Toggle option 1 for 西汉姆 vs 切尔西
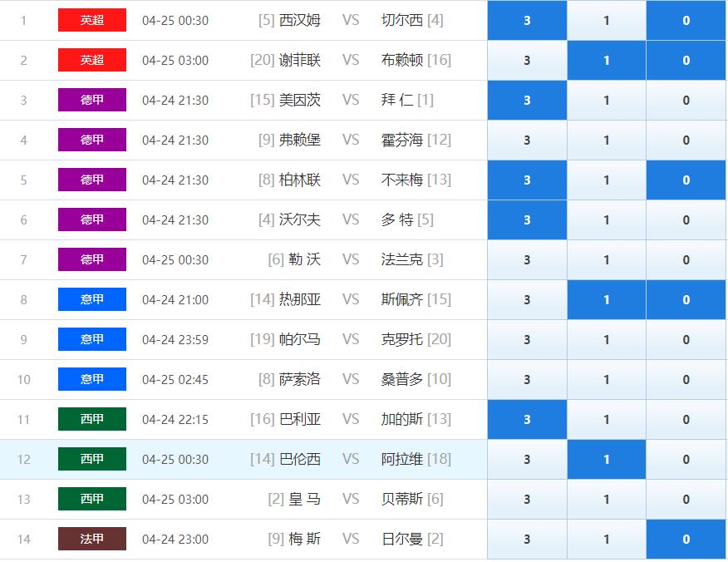728x562 pixels. point(607,21)
